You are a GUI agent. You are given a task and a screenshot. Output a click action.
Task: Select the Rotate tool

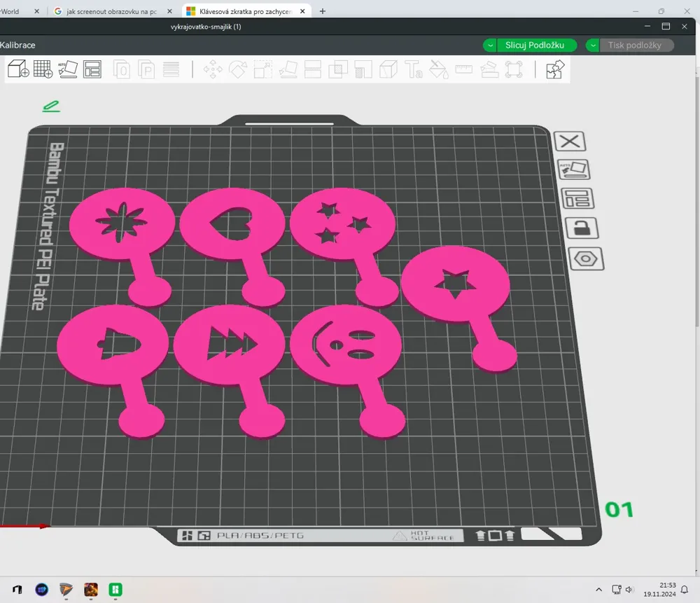tap(238, 69)
